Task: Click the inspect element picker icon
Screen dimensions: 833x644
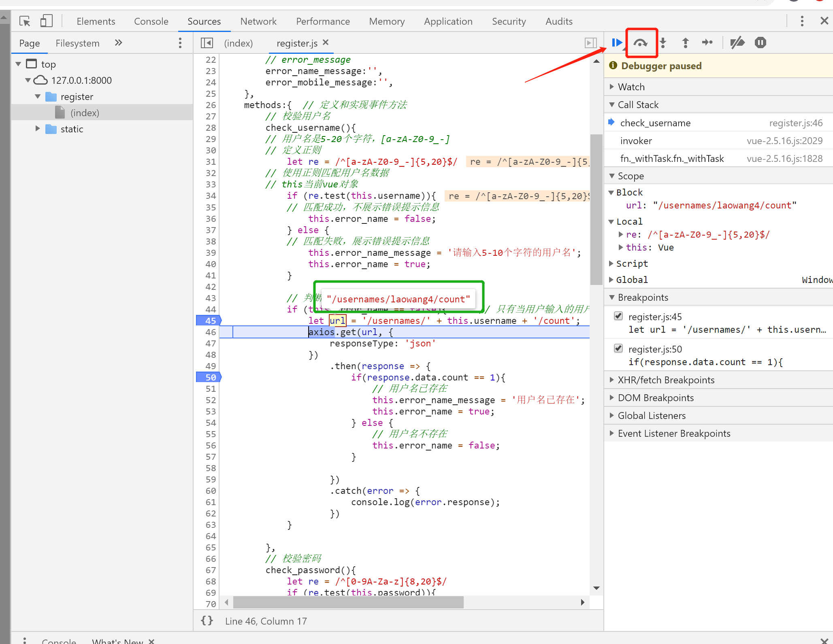Action: pos(25,21)
